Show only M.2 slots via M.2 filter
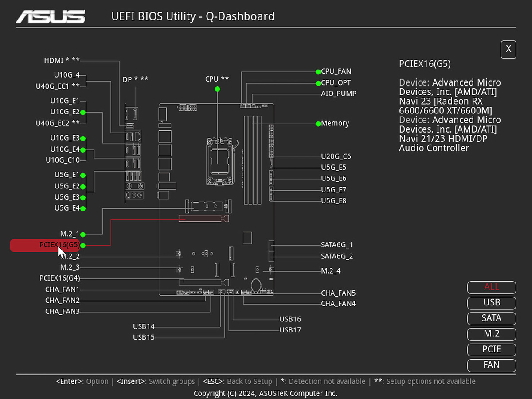 (492, 334)
